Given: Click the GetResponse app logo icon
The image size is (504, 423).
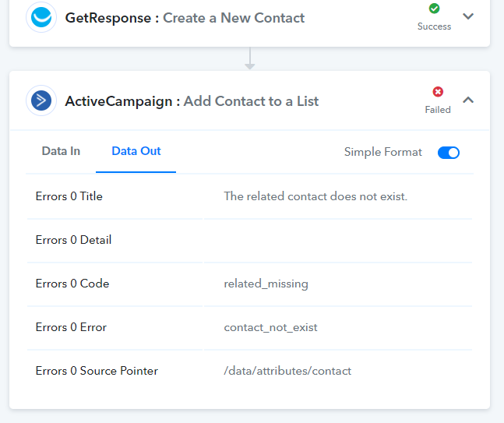Looking at the screenshot, I should pyautogui.click(x=41, y=17).
